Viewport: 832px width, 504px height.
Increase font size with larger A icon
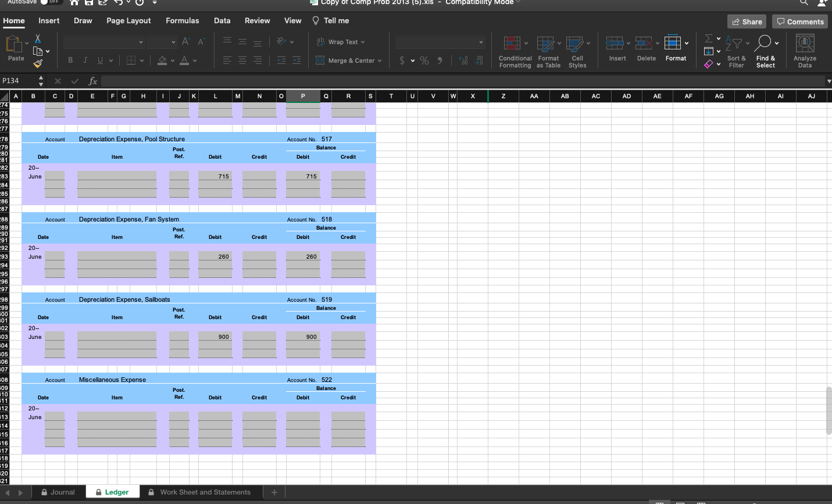pyautogui.click(x=185, y=42)
